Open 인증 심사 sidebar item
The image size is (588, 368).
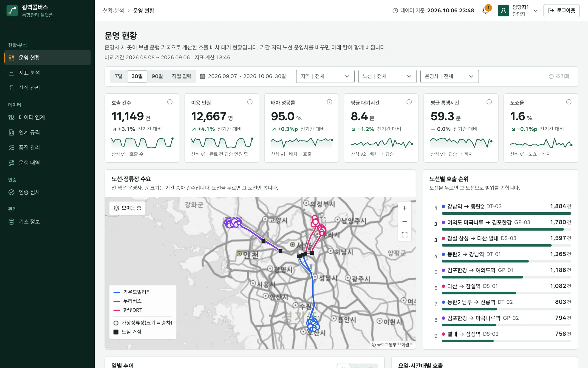click(47, 192)
